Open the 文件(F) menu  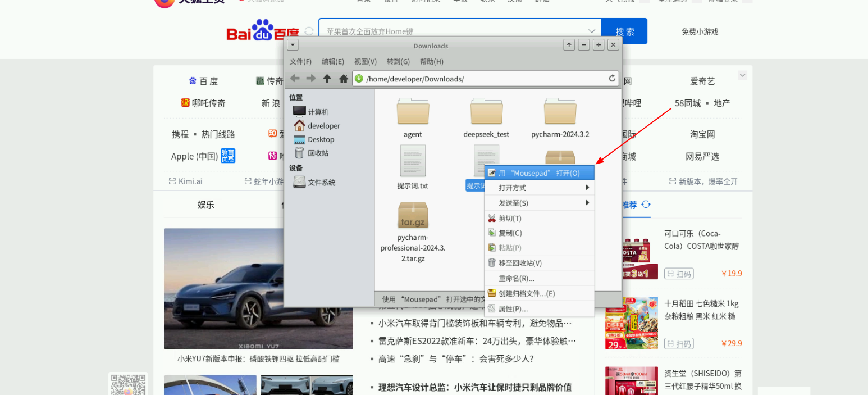point(300,61)
